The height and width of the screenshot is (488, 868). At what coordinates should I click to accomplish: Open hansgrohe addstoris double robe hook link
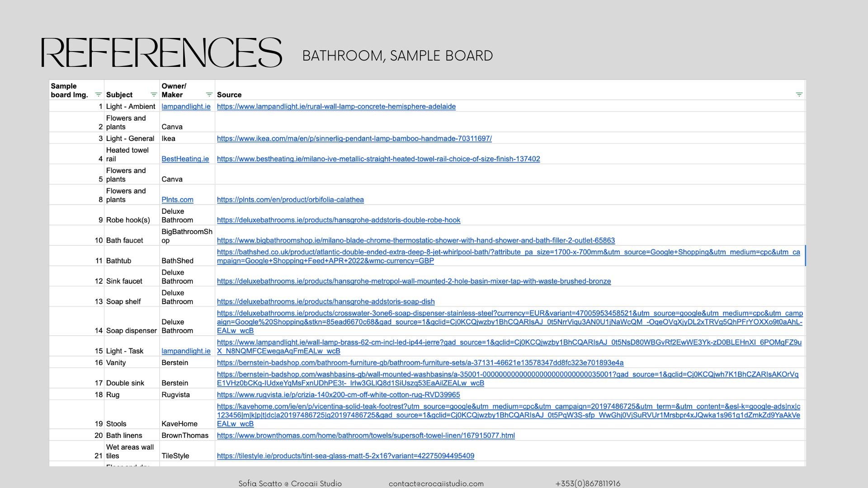[338, 220]
